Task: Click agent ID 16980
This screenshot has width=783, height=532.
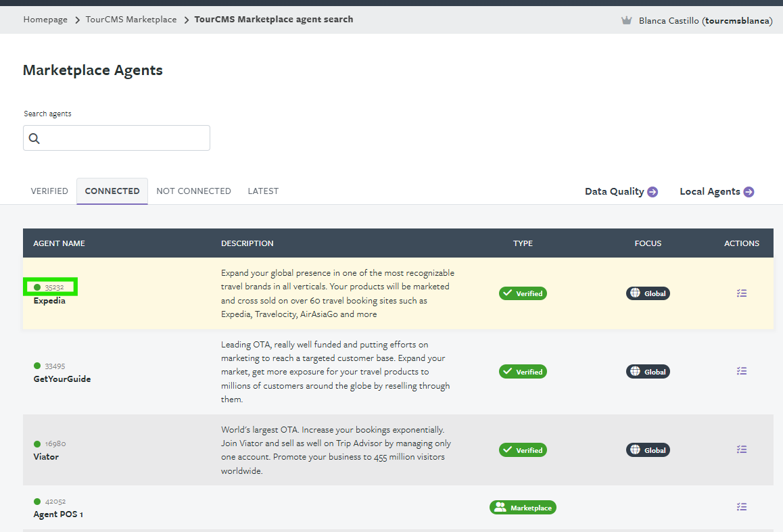Action: coord(55,444)
